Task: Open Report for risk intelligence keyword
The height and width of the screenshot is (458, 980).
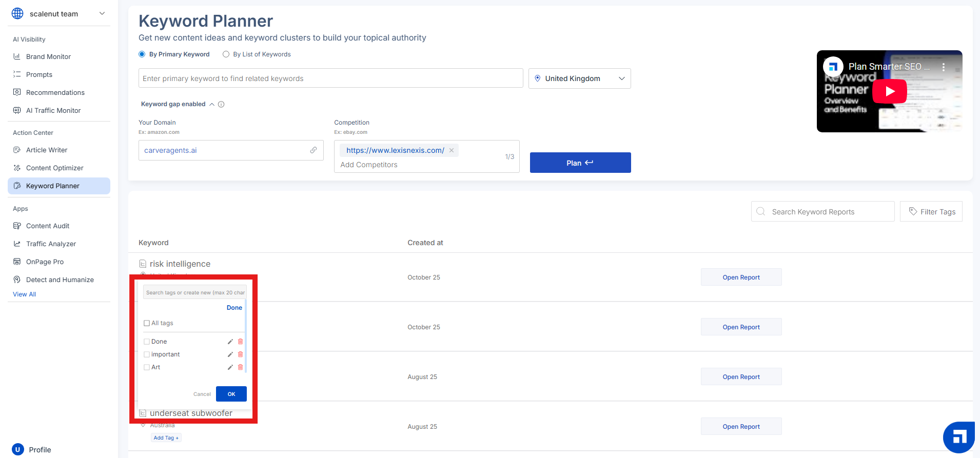Action: click(741, 277)
